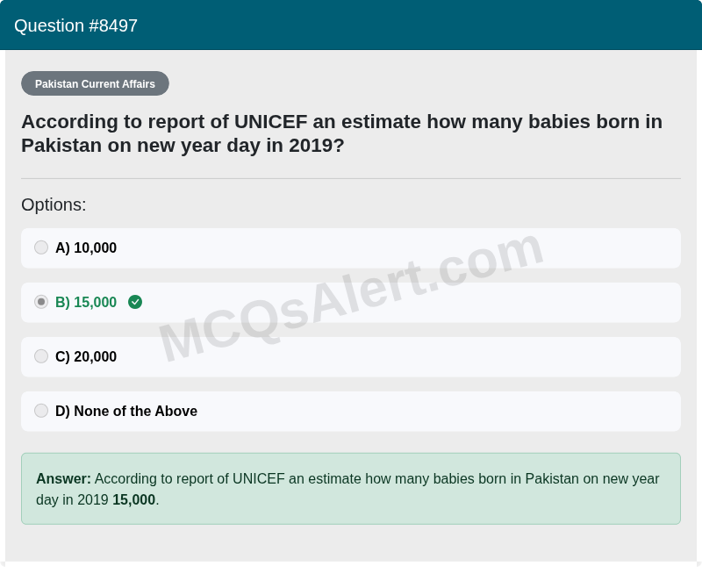Image resolution: width=702 pixels, height=588 pixels.
Task: Click the green checkmark beside option B
Action: (135, 302)
